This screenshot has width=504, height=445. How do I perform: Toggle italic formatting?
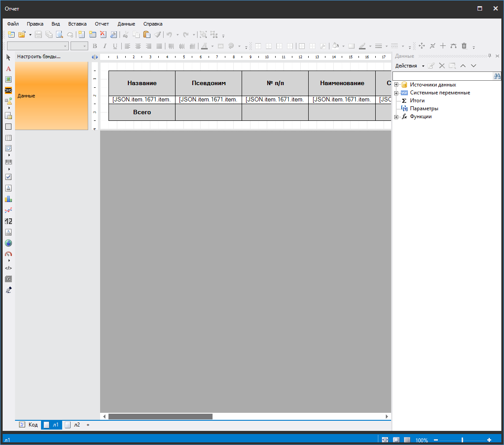click(105, 46)
